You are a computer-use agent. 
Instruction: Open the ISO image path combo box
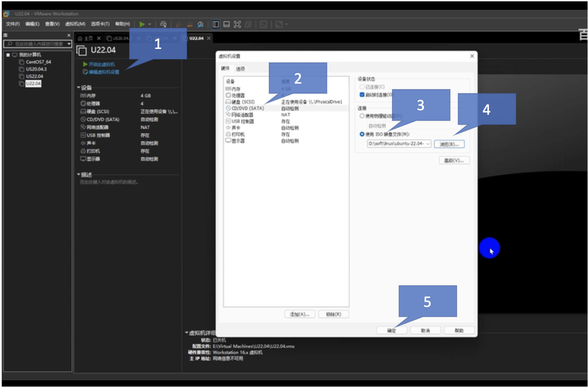coord(399,144)
